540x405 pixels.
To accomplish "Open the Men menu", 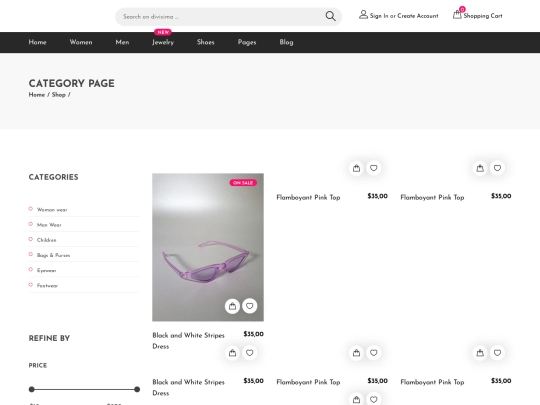I will pos(122,42).
